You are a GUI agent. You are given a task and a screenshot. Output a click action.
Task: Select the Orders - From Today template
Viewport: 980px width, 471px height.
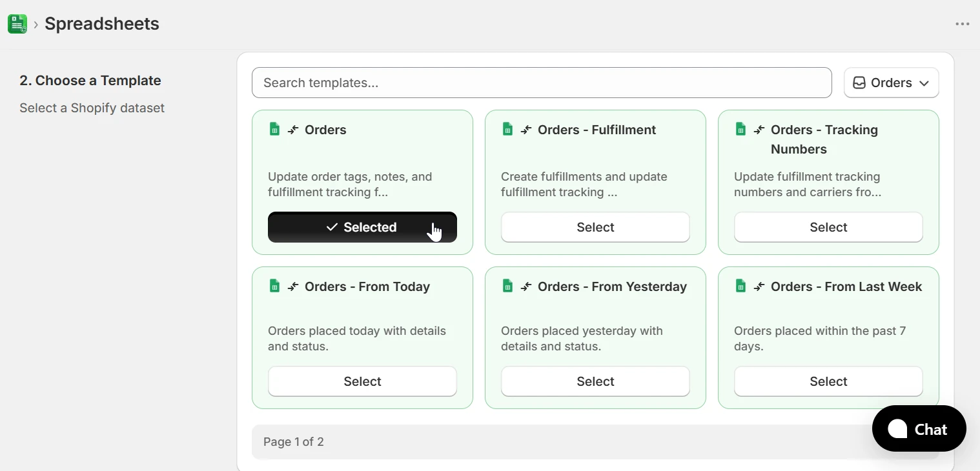362,381
